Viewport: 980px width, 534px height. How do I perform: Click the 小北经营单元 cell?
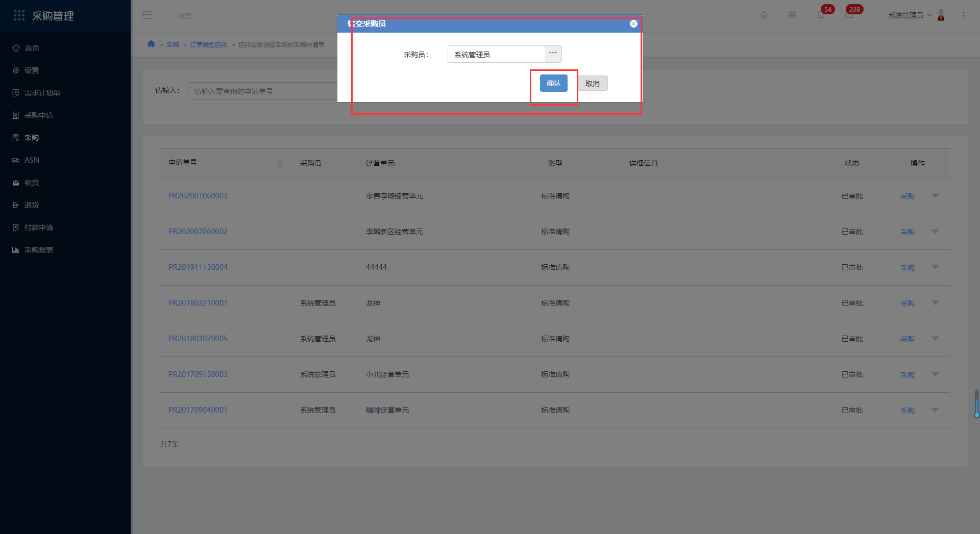pos(387,374)
